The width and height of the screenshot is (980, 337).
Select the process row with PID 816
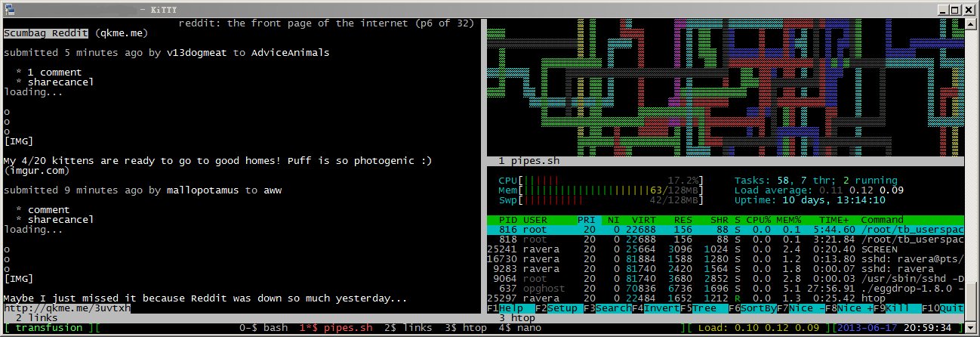point(726,230)
